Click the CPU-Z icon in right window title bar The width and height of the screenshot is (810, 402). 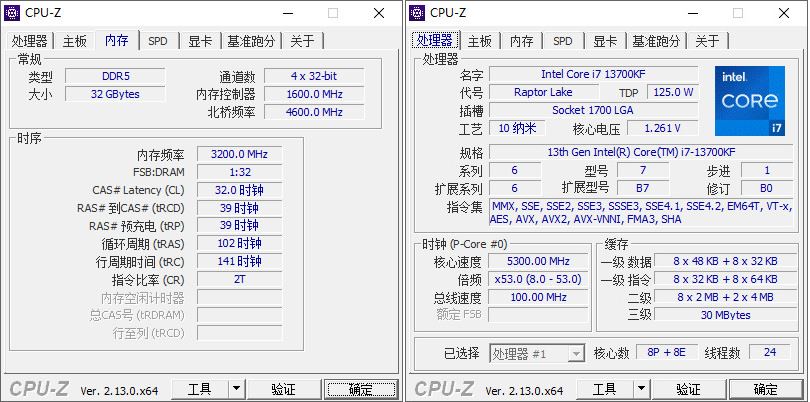418,13
